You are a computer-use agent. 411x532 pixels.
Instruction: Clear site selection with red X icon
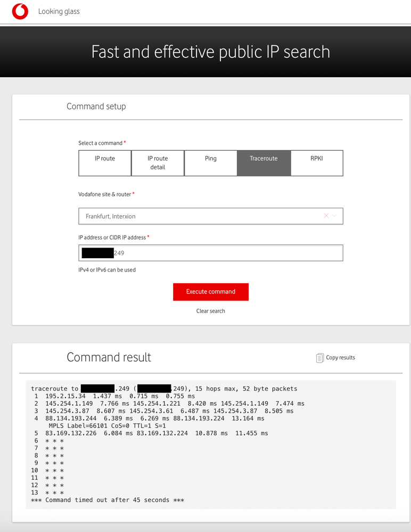tap(326, 216)
